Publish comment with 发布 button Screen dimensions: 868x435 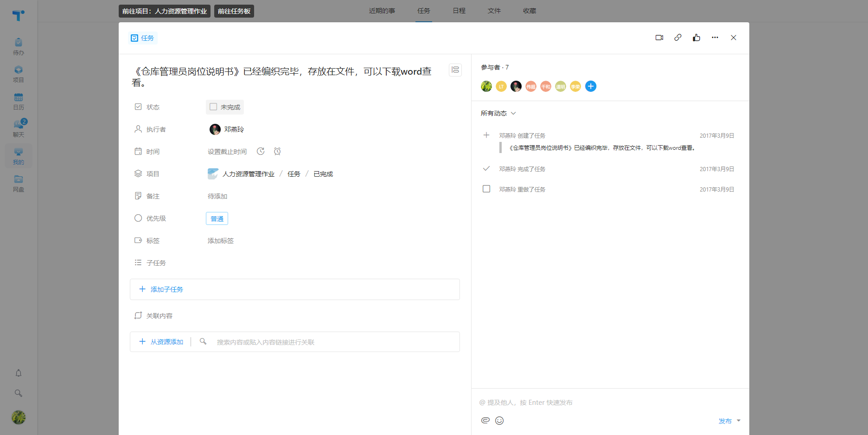coord(725,421)
